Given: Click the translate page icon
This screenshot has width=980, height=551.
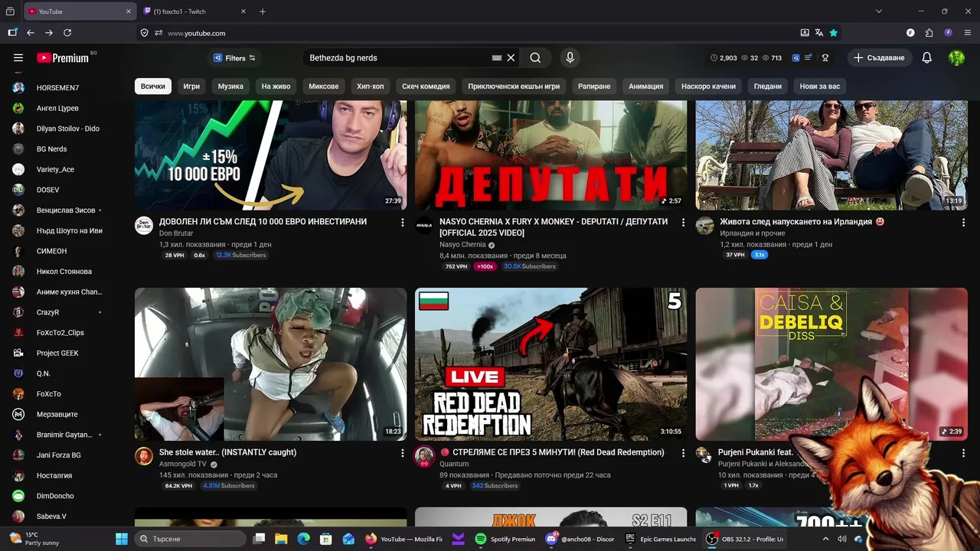Looking at the screenshot, I should [819, 33].
